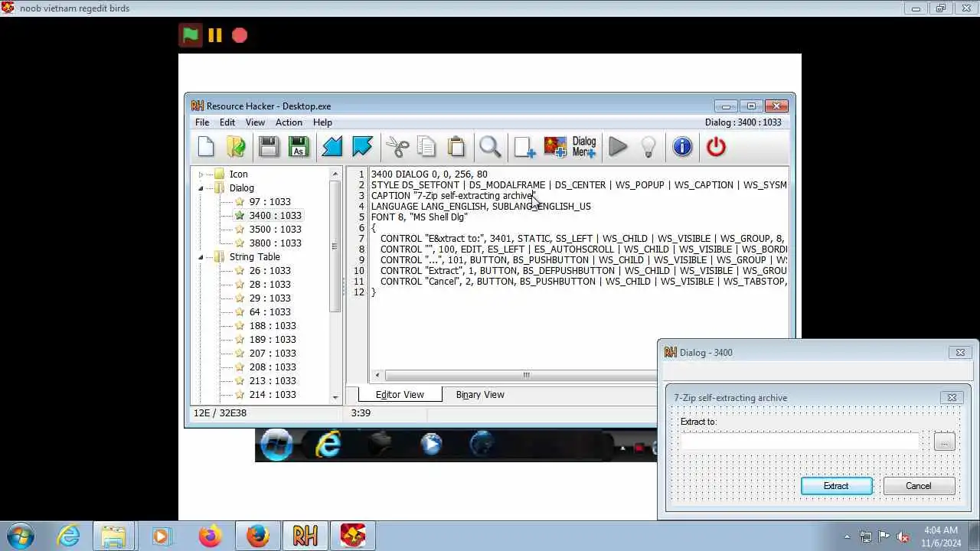
Task: Open the Edit menu
Action: 227,122
